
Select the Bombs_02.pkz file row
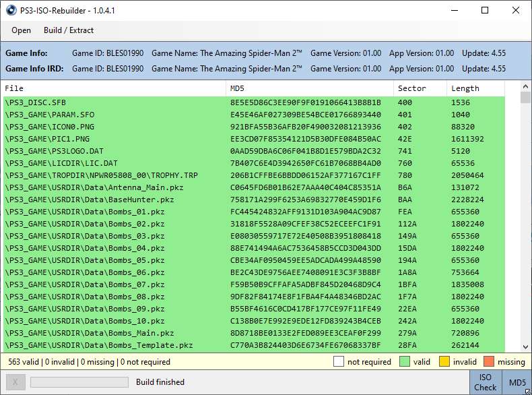254,224
